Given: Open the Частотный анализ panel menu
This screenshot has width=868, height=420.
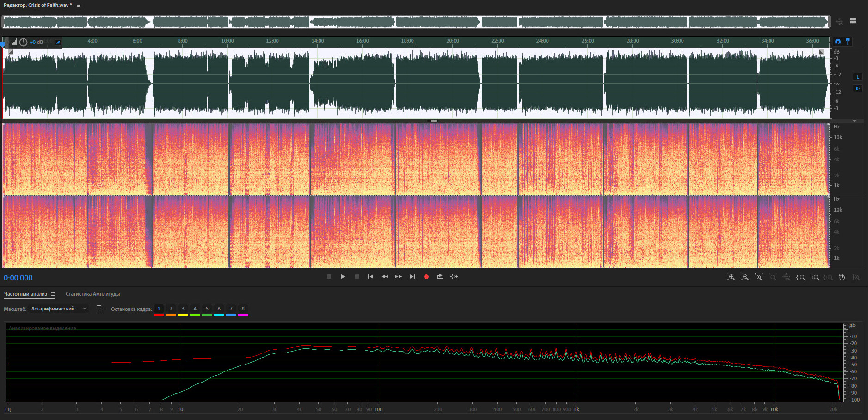Looking at the screenshot, I should [53, 294].
